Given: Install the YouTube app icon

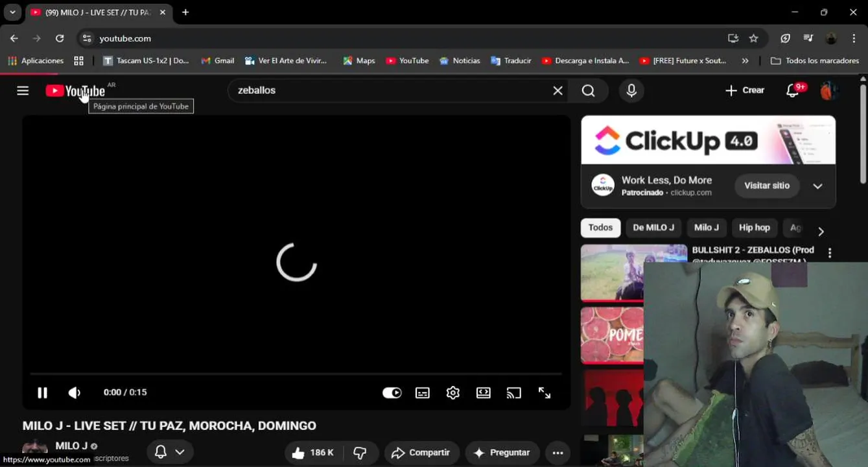Looking at the screenshot, I should [x=733, y=38].
